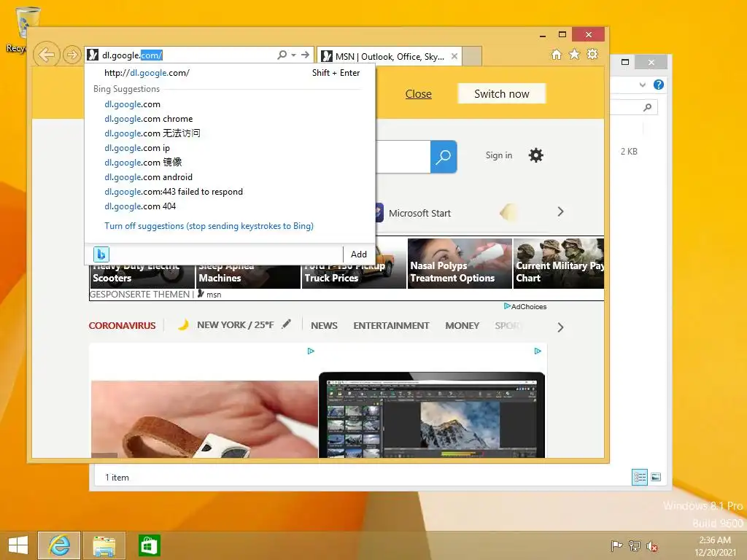Click the muted volume tray icon
Image resolution: width=747 pixels, height=560 pixels.
651,545
